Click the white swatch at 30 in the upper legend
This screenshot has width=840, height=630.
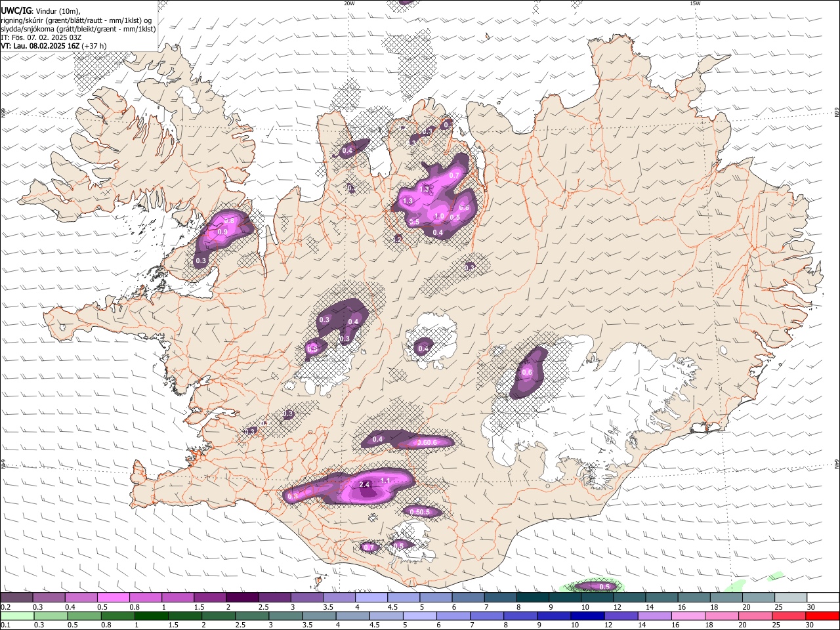click(x=824, y=598)
